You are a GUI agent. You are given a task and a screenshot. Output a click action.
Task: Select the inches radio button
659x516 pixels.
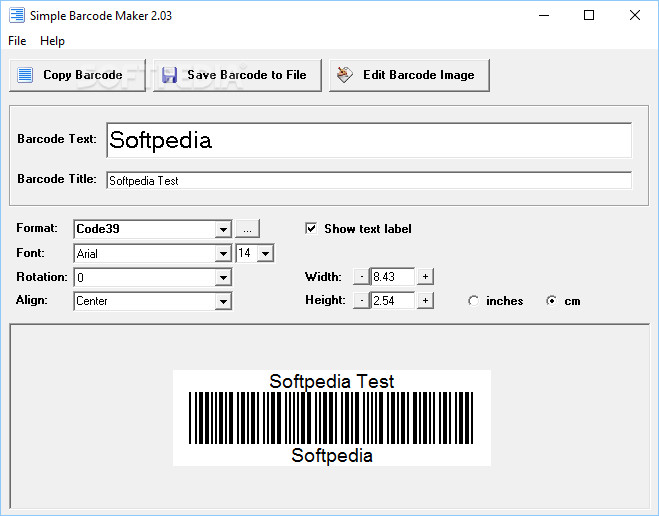[x=474, y=301]
